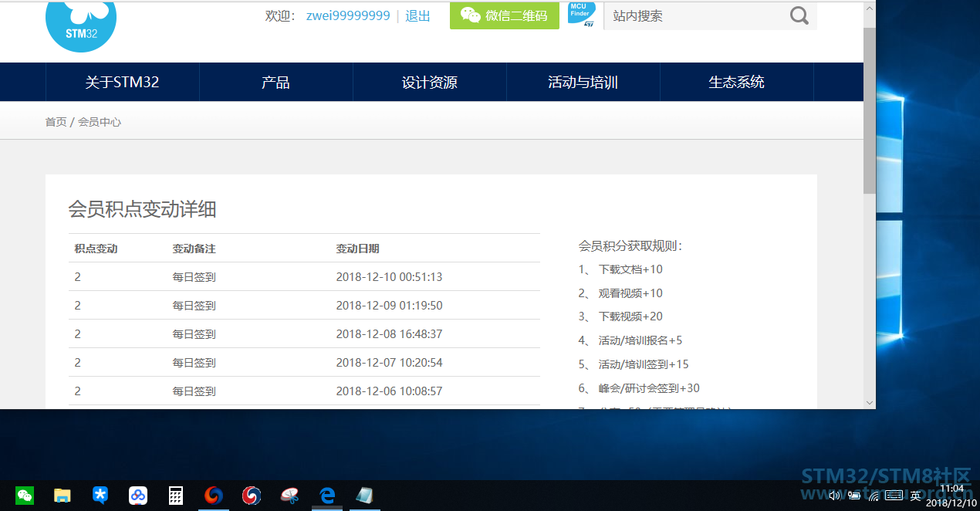Click the 会员积分获取规则 heading

[630, 246]
